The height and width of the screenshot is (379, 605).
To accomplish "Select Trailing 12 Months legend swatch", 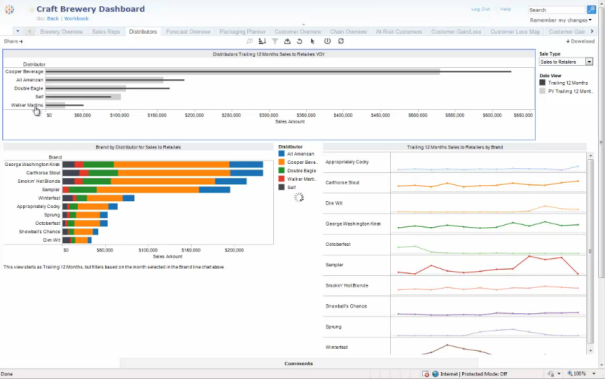I will pyautogui.click(x=542, y=83).
